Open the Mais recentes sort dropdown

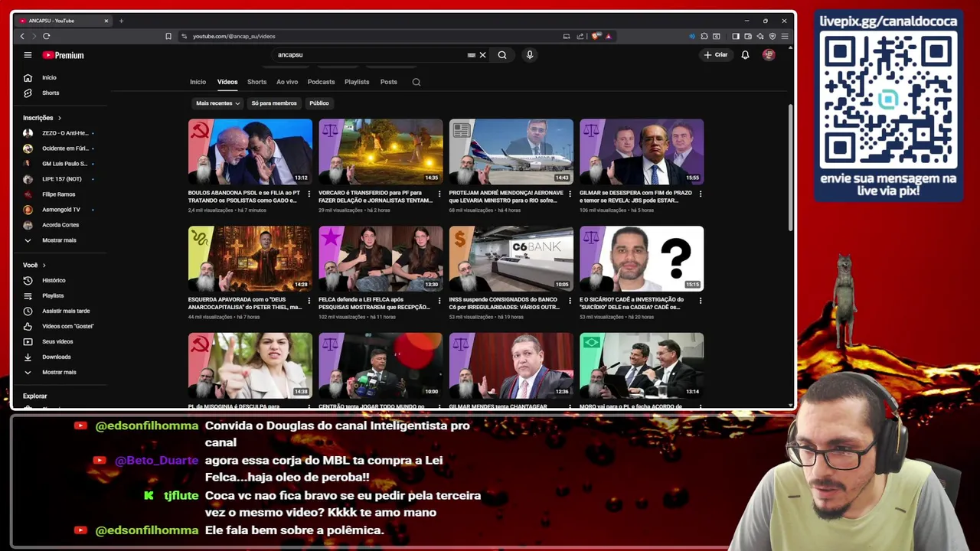217,103
